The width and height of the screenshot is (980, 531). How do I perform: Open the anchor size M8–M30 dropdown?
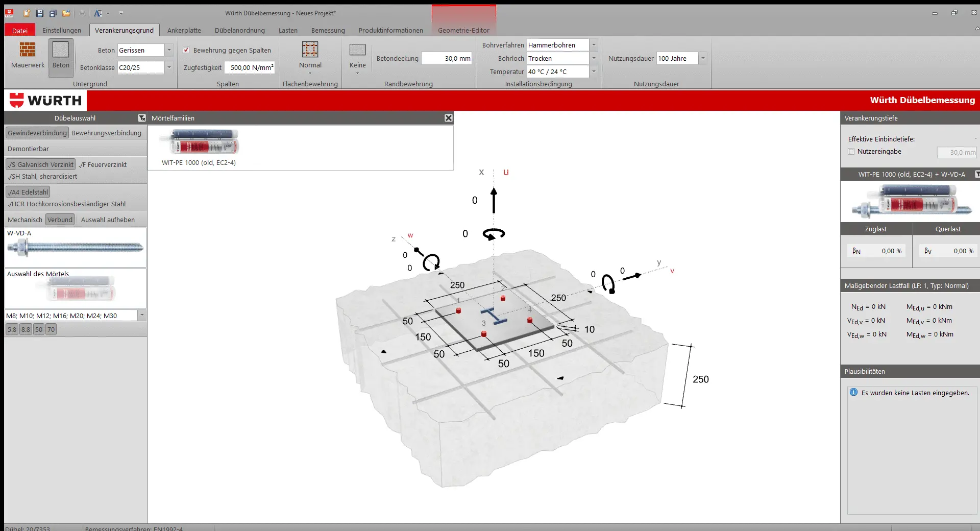coord(142,316)
